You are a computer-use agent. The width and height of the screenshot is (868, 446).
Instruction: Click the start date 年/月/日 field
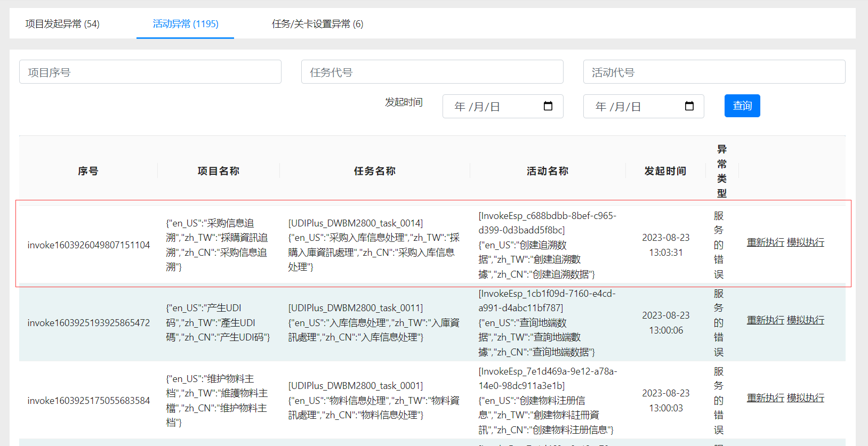pyautogui.click(x=503, y=107)
